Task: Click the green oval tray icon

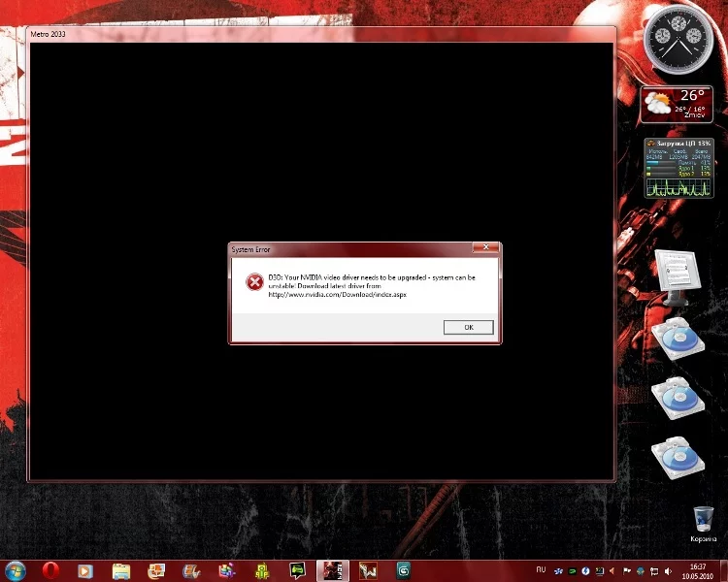Action: click(x=573, y=571)
